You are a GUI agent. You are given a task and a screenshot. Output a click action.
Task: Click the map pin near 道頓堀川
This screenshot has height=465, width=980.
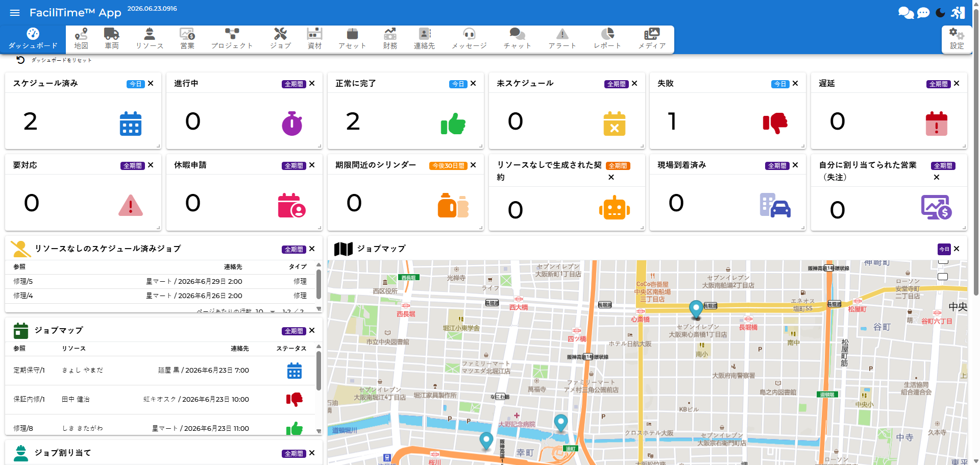(486, 441)
